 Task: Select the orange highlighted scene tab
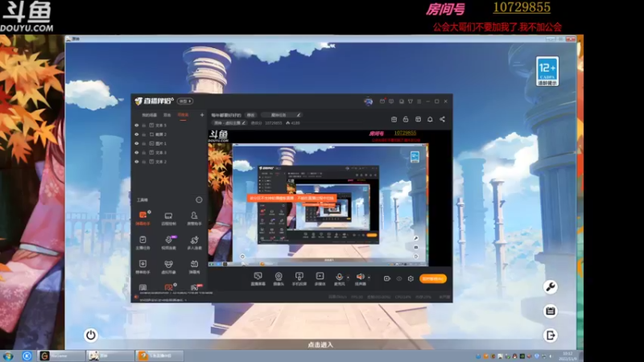pos(183,115)
